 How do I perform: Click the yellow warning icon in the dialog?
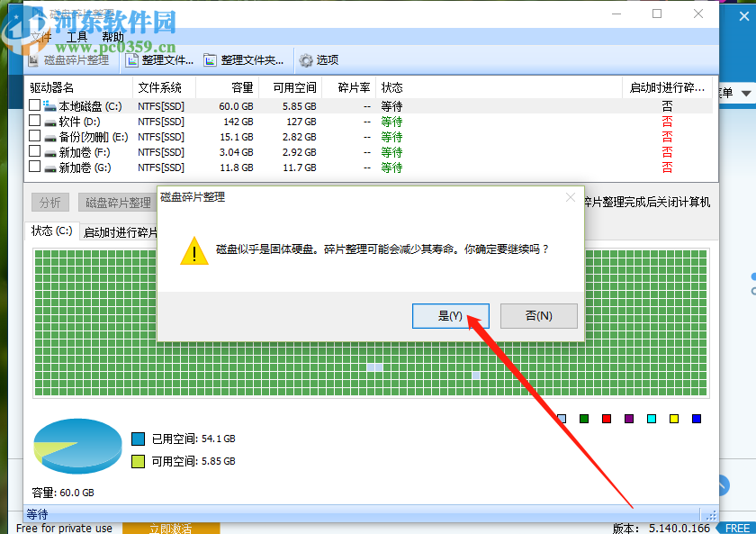point(194,251)
